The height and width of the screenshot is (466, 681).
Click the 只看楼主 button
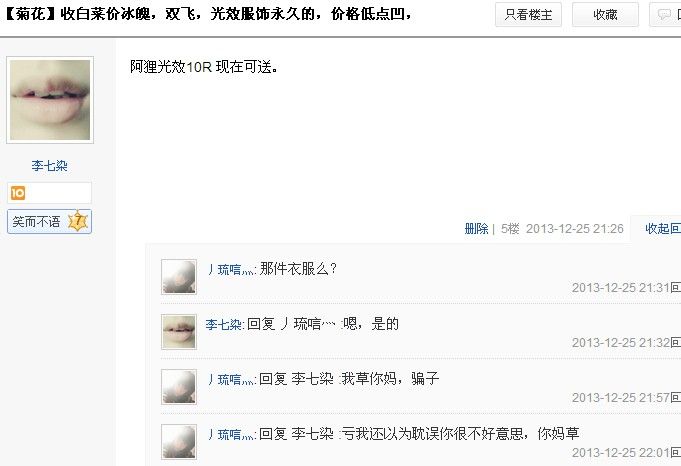pyautogui.click(x=528, y=15)
